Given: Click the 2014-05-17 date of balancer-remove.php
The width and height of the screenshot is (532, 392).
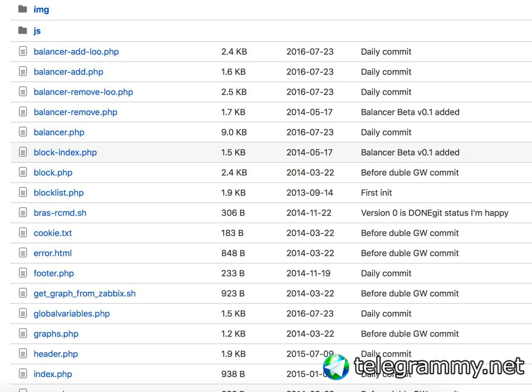Looking at the screenshot, I should pos(309,112).
